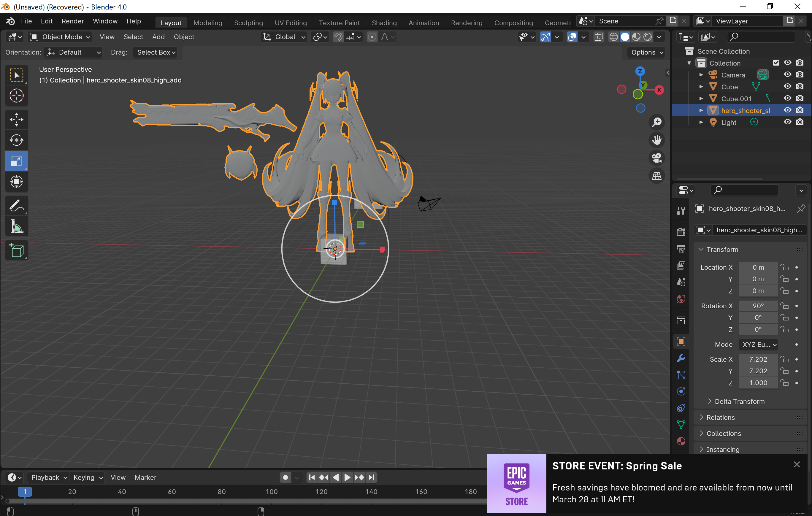Select solid viewport shading mode
The width and height of the screenshot is (812, 516).
[625, 37]
